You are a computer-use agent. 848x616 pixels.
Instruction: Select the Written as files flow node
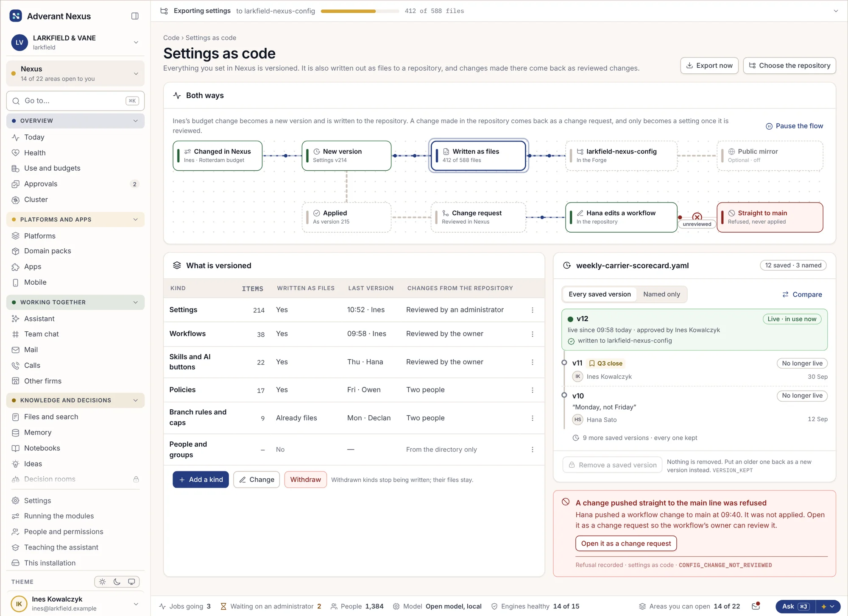[478, 155]
